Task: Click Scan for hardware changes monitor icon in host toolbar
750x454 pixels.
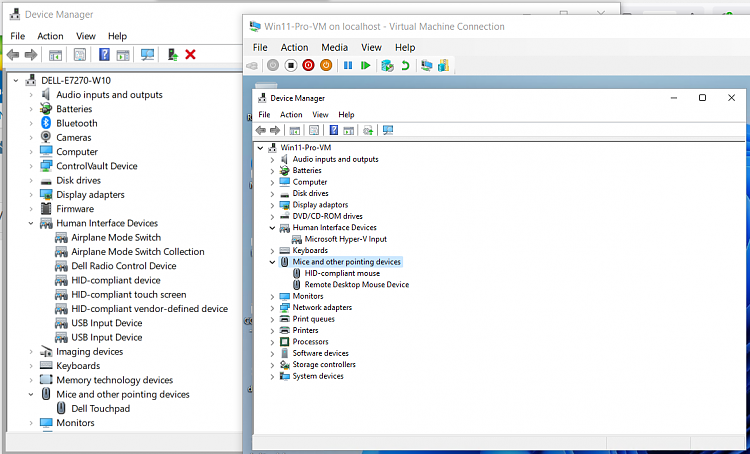Action: click(x=147, y=55)
